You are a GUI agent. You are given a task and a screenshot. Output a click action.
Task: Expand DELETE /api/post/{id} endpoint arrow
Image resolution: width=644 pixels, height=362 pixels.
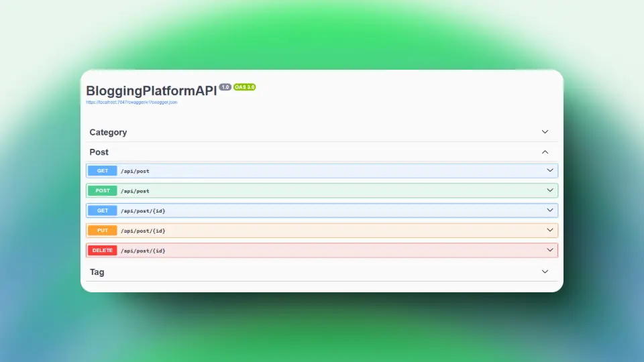coord(549,250)
